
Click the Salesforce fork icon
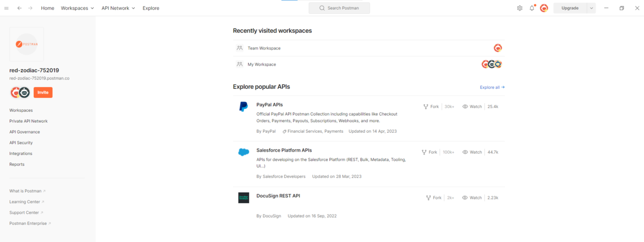[x=424, y=152]
